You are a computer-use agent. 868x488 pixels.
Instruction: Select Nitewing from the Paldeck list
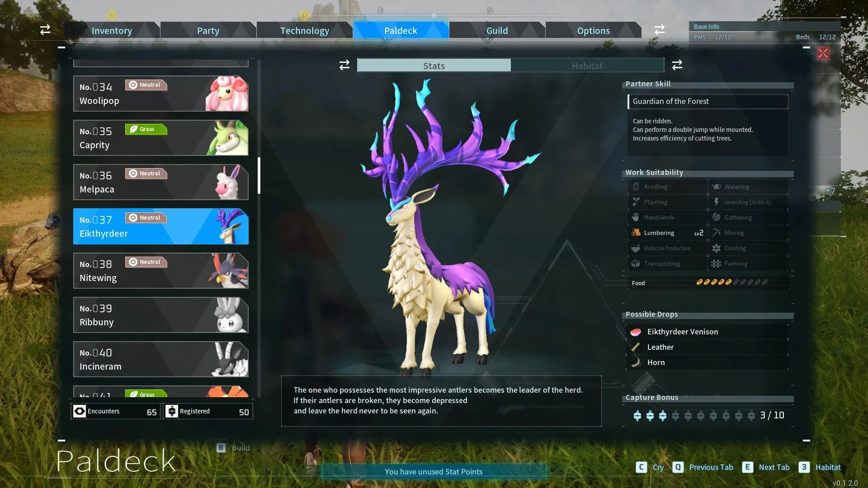tap(160, 270)
